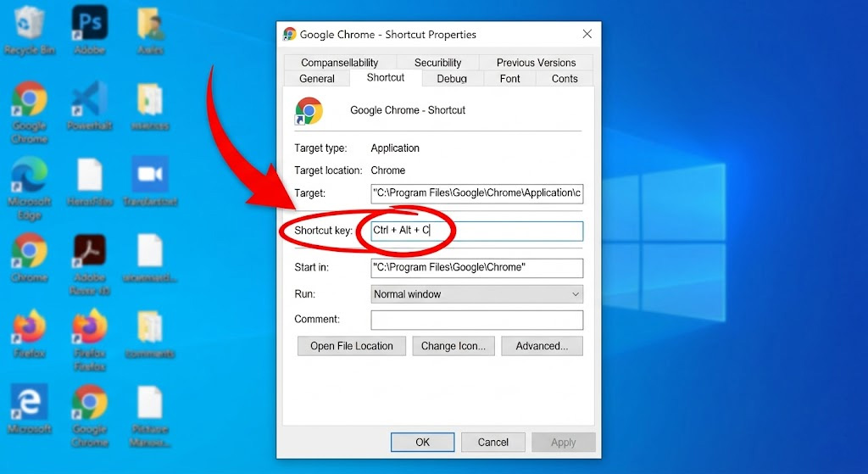The height and width of the screenshot is (474, 868).
Task: Switch to the Previous Versions tab
Action: (x=536, y=63)
